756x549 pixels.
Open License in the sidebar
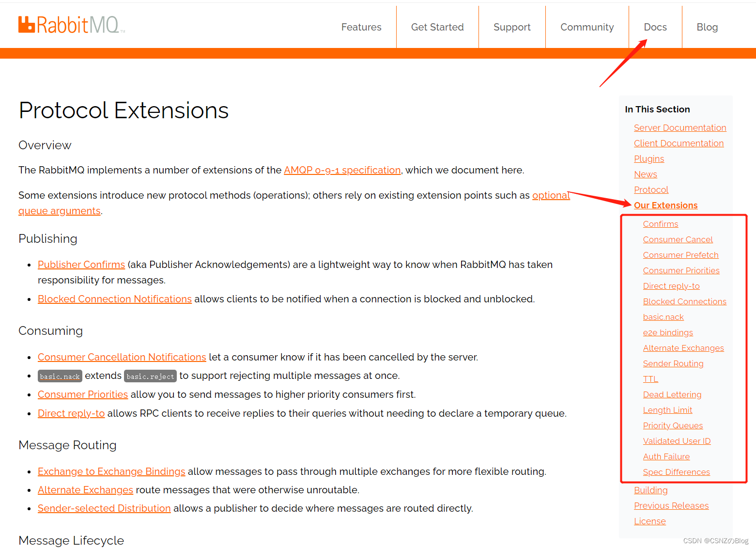pos(650,521)
